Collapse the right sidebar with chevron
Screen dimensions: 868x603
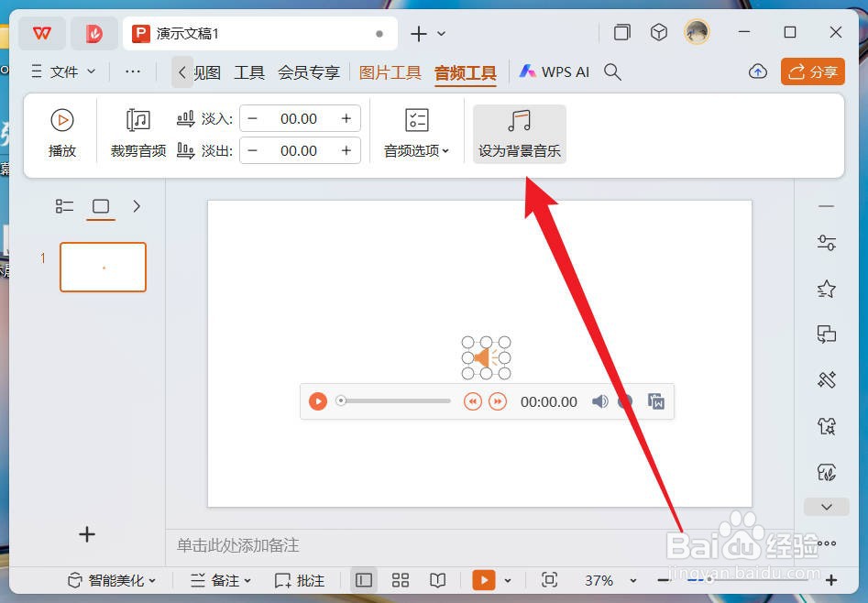coord(826,506)
